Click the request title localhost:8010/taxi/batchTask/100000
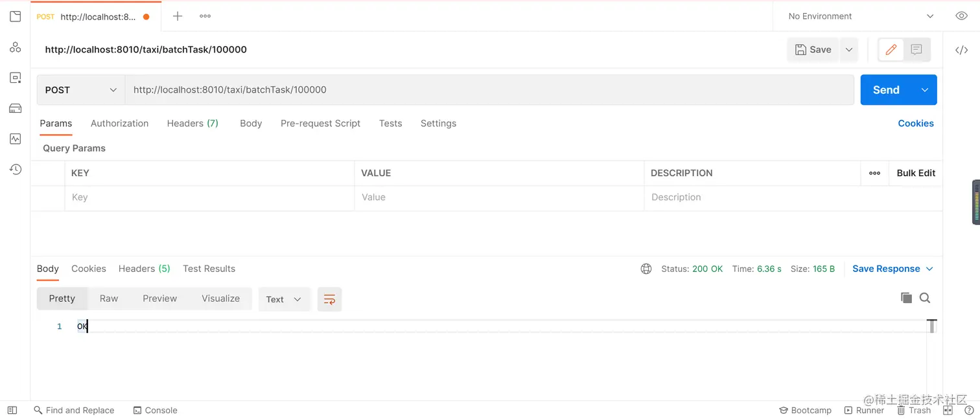980x419 pixels. click(x=146, y=49)
